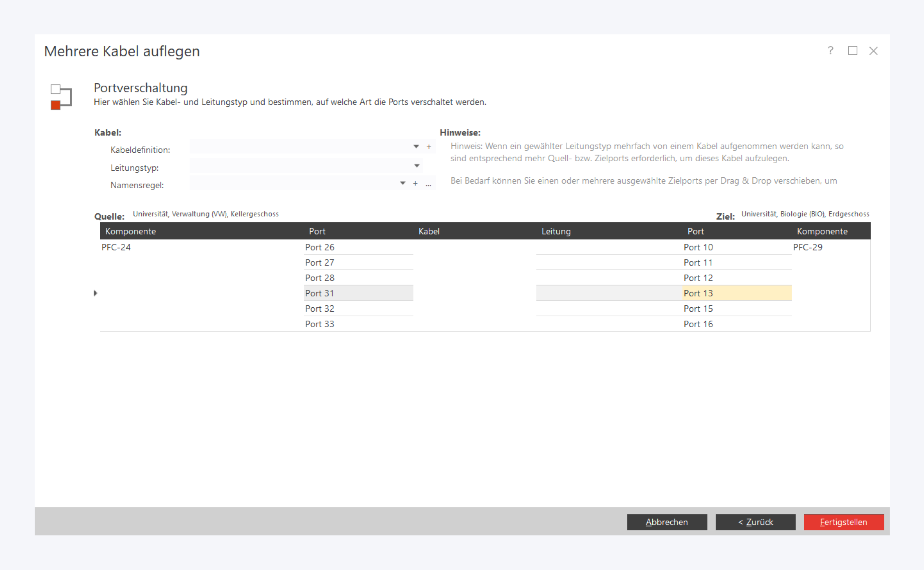Click the plus icon next to Kabeldefinition
The image size is (924, 570).
click(x=429, y=147)
